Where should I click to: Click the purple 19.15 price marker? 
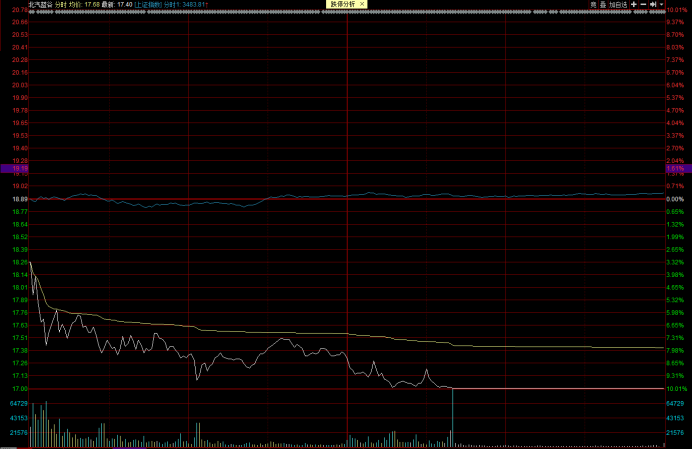coord(14,170)
